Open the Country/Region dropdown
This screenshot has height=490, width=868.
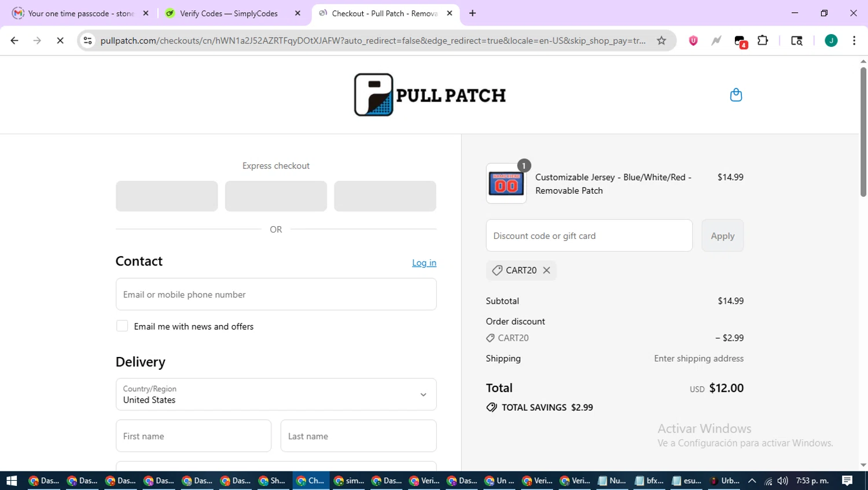(x=276, y=395)
